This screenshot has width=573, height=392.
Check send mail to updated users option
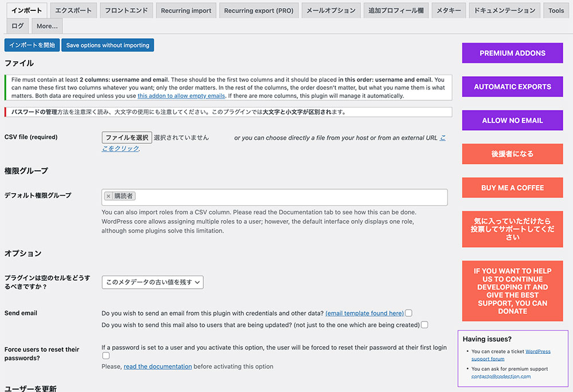425,325
